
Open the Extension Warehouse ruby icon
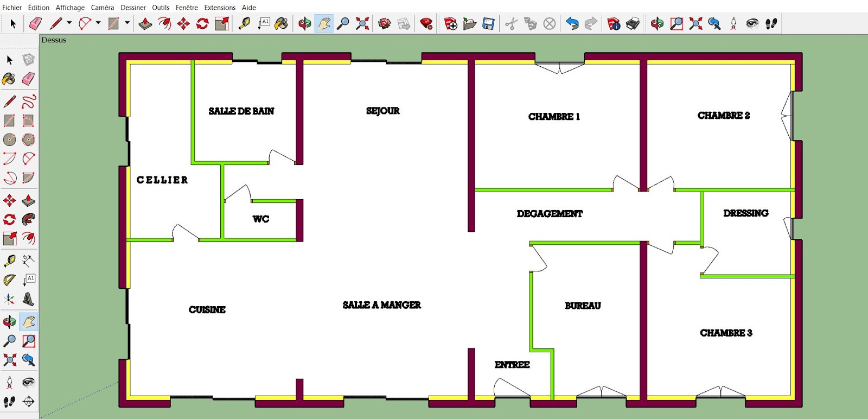point(426,23)
